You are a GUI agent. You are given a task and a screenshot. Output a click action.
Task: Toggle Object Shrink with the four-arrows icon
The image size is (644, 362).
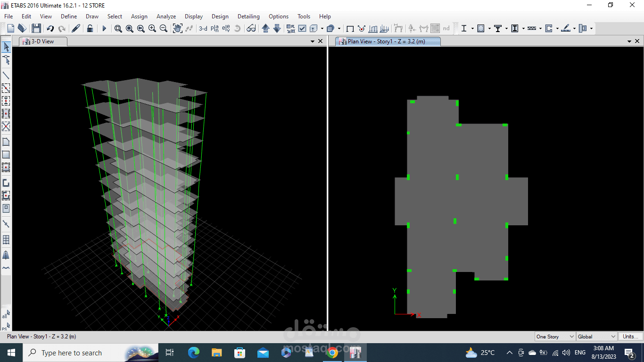point(290,28)
